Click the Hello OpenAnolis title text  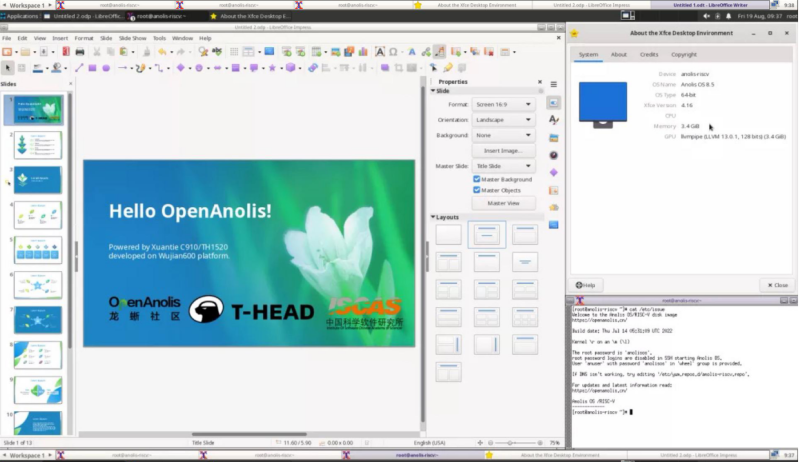click(x=190, y=211)
